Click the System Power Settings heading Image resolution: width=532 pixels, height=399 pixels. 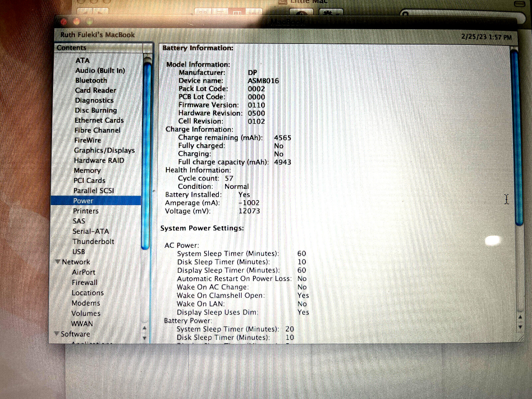point(202,228)
